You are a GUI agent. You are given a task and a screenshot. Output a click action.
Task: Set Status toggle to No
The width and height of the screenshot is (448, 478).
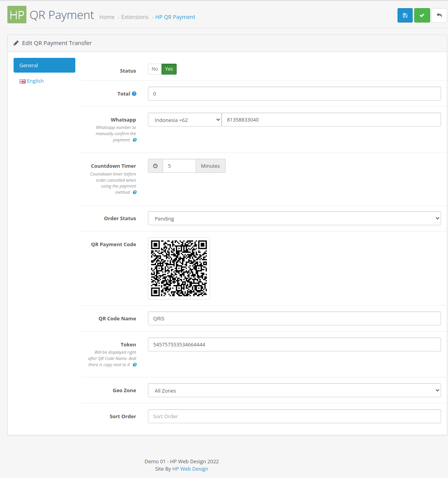(x=155, y=69)
